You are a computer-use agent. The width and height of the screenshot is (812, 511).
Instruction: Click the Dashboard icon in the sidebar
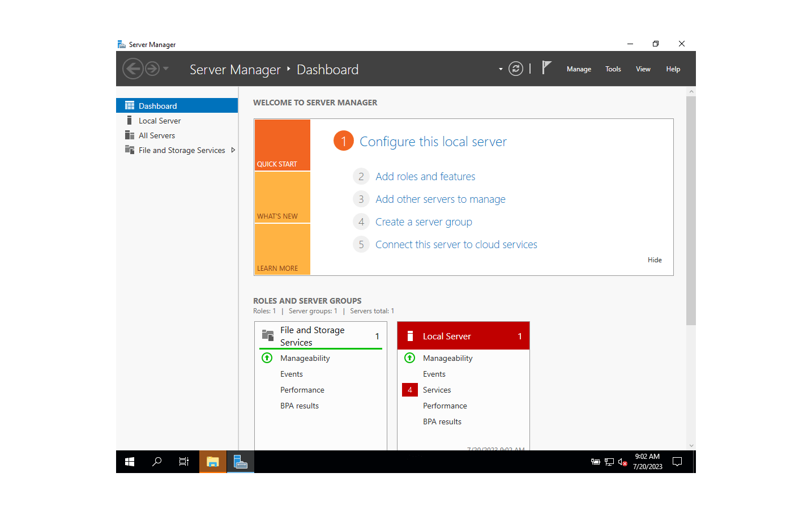(130, 105)
